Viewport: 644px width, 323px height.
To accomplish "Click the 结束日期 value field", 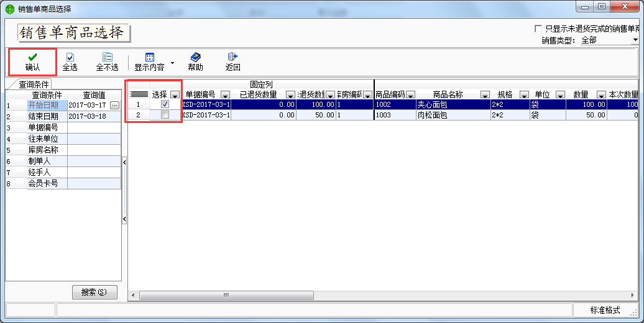I will (x=93, y=116).
